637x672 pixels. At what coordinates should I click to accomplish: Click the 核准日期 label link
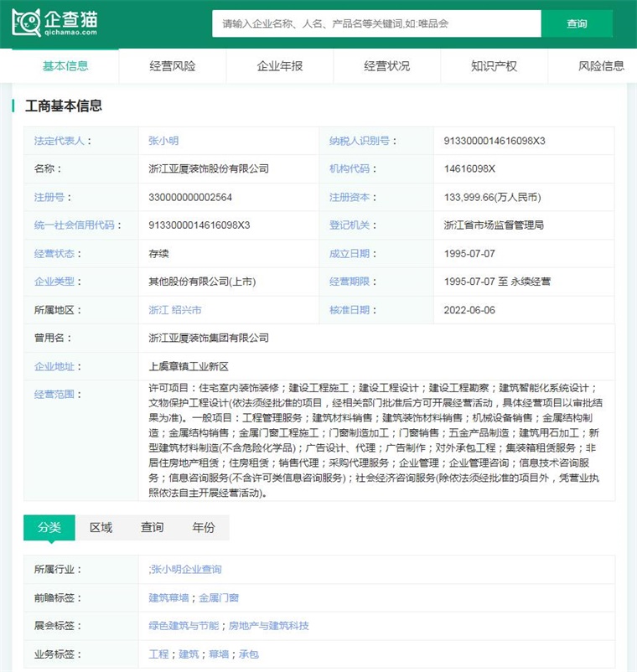(350, 310)
